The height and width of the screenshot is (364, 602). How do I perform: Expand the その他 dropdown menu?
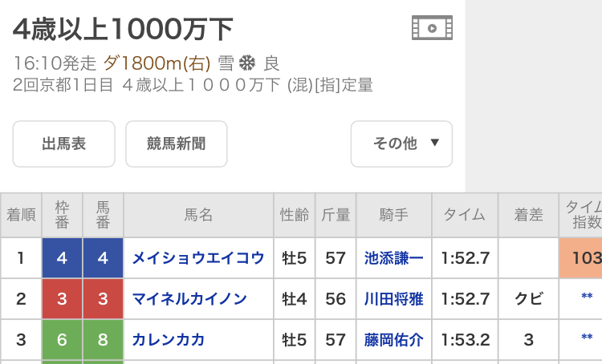401,144
